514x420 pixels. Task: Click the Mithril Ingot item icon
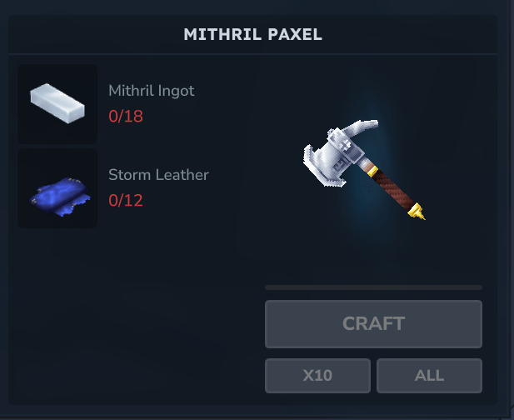coord(57,103)
